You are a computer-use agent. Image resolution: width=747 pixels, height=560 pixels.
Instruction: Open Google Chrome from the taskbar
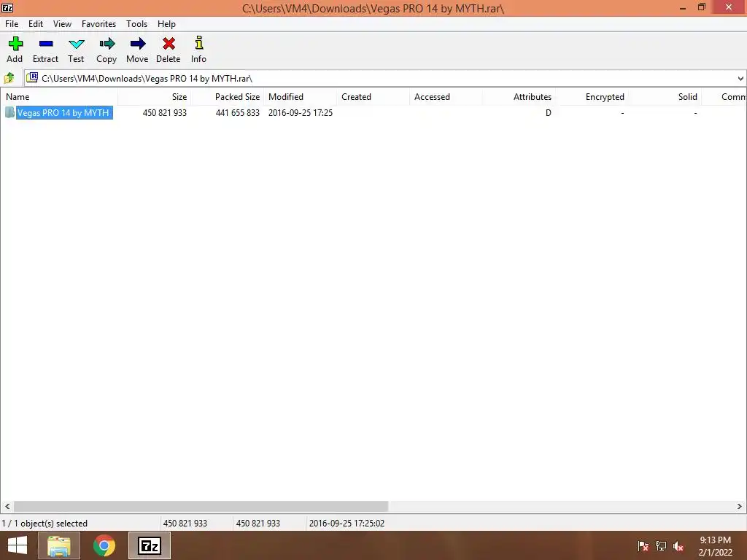click(x=104, y=545)
